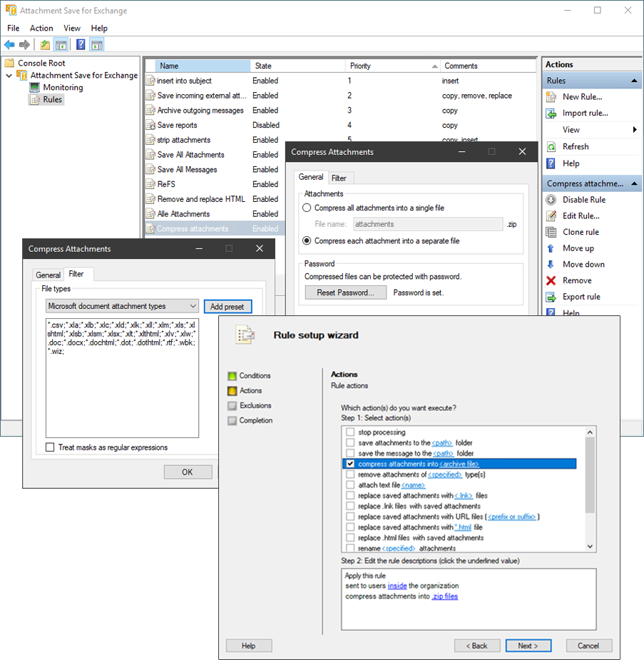Click the Edit Rule icon
644x660 pixels.
tap(551, 216)
